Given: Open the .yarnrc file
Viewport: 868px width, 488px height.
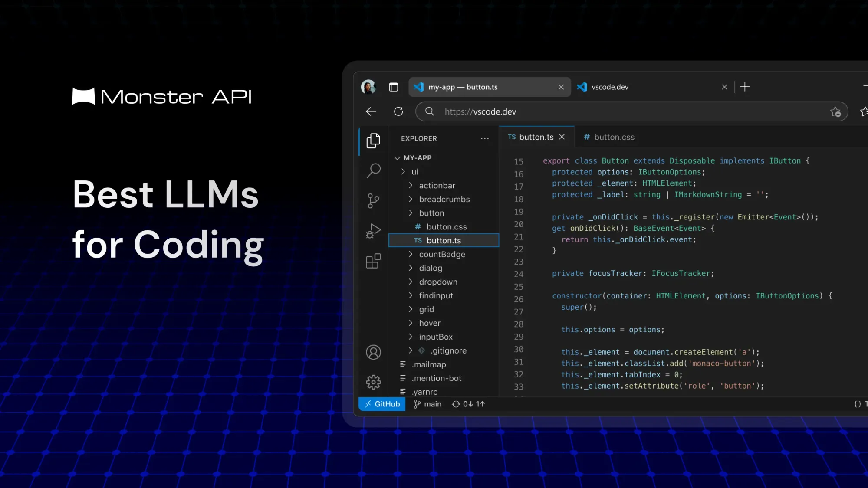Looking at the screenshot, I should [444, 392].
